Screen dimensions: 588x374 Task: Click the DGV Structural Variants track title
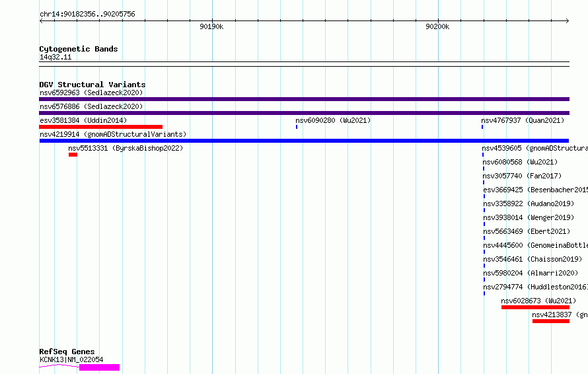pos(92,85)
